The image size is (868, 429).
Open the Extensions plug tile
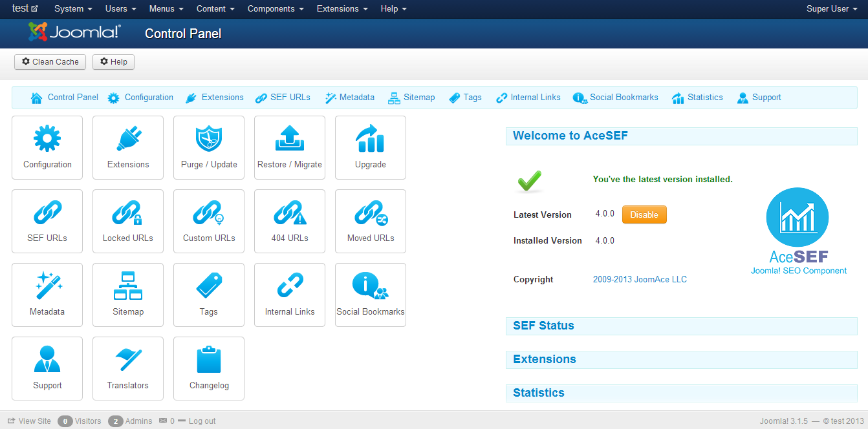[x=128, y=147]
